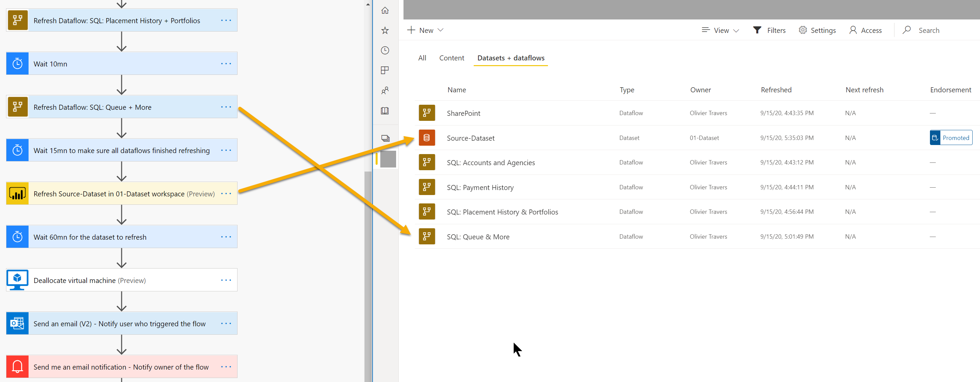Click the SQL: Queue & More dataflow icon
Image resolution: width=980 pixels, height=382 pixels.
click(x=427, y=236)
